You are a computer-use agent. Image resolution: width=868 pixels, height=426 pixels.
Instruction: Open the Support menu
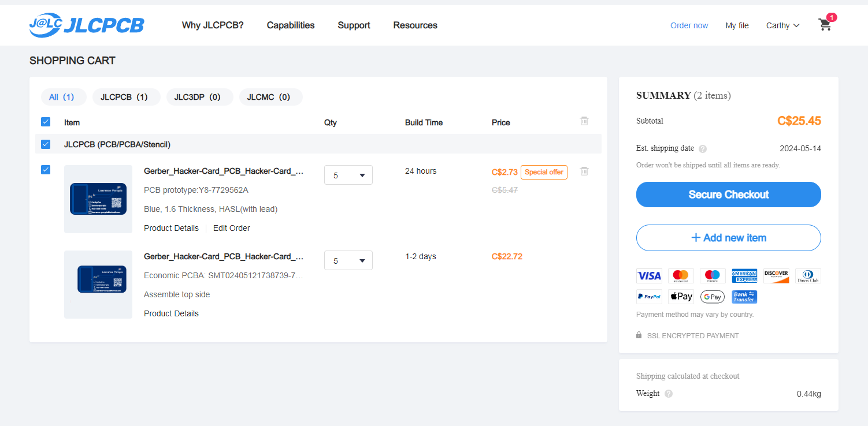pyautogui.click(x=354, y=25)
